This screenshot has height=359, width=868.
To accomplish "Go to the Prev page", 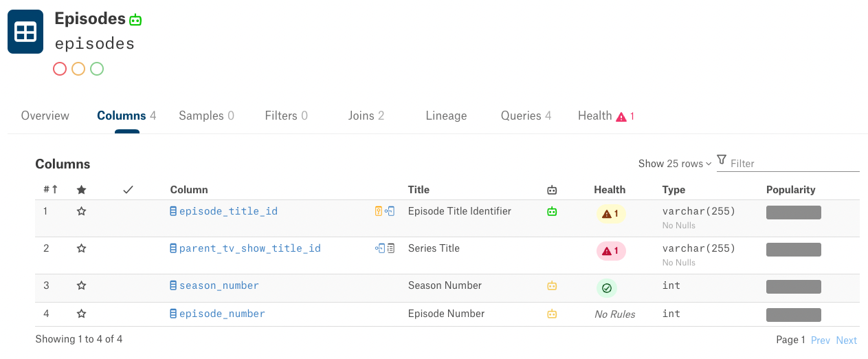I will 821,340.
